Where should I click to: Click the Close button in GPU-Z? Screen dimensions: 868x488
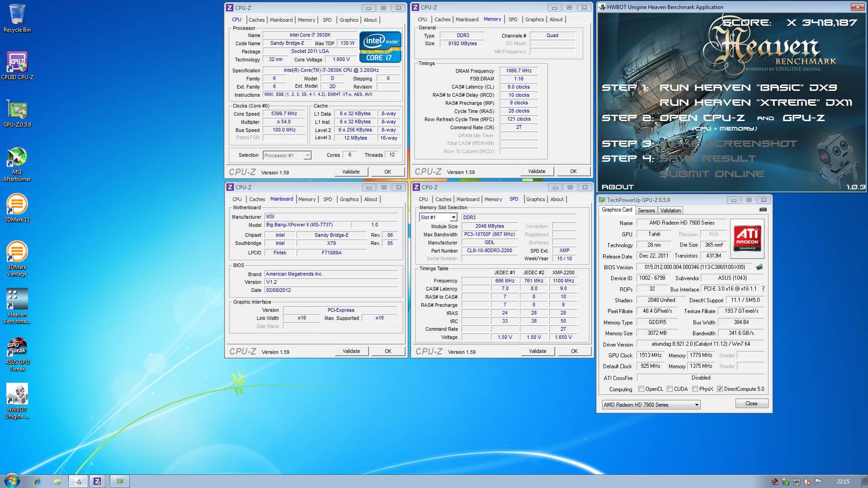(751, 404)
